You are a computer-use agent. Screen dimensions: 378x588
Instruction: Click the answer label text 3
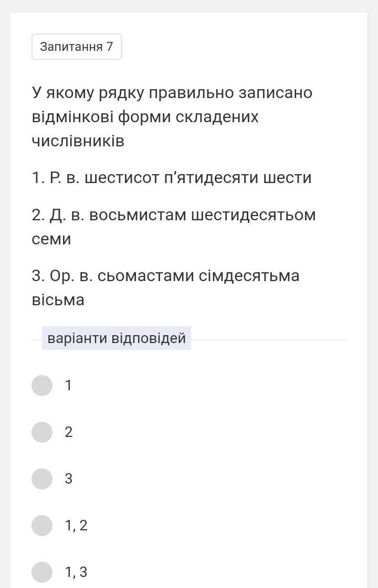pyautogui.click(x=68, y=478)
